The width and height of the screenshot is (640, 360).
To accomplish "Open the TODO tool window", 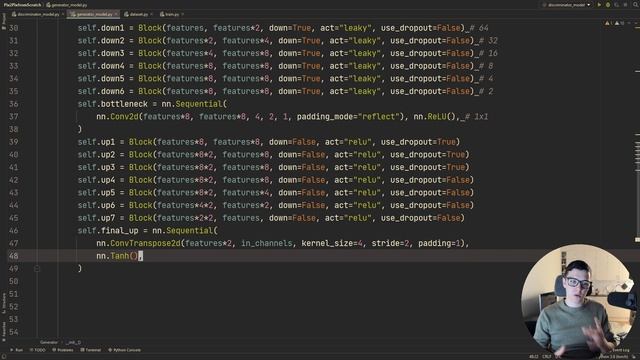I will (38, 350).
